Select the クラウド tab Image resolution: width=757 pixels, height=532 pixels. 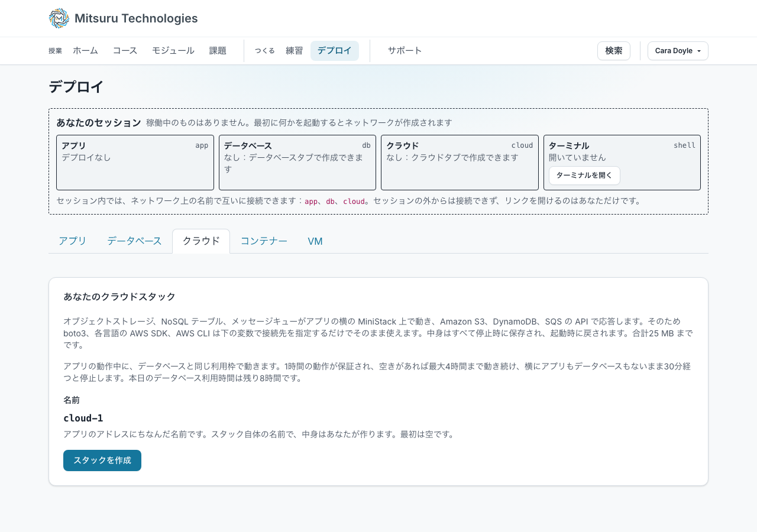click(201, 241)
